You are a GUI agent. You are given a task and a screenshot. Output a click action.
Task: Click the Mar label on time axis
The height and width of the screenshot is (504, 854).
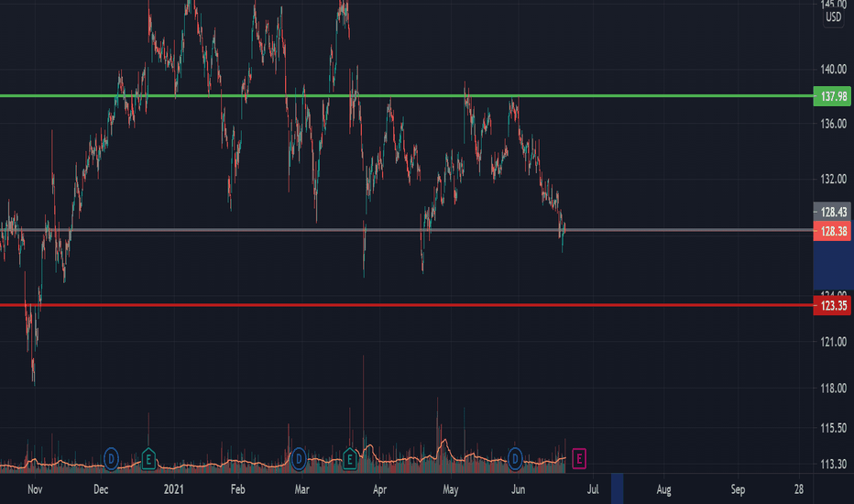pos(301,489)
